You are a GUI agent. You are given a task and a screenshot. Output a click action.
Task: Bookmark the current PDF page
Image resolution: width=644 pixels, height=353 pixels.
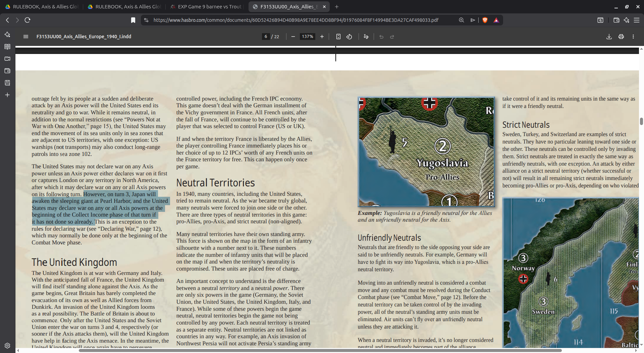coord(133,20)
